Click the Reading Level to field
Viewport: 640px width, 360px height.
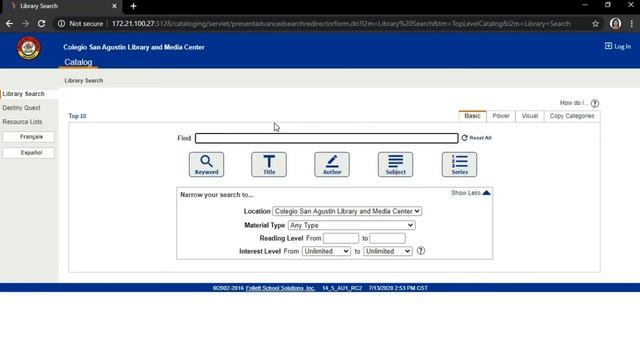(387, 238)
